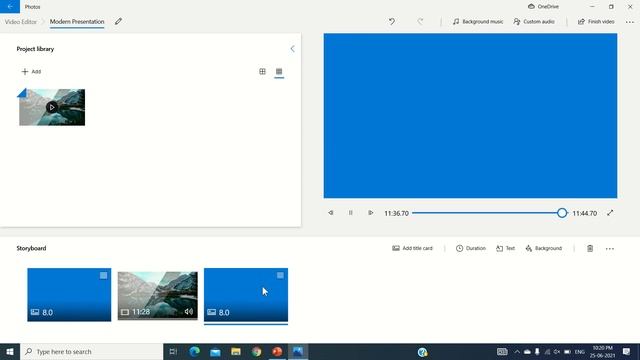Select first blue title card clip
The image size is (640, 360).
(x=69, y=295)
